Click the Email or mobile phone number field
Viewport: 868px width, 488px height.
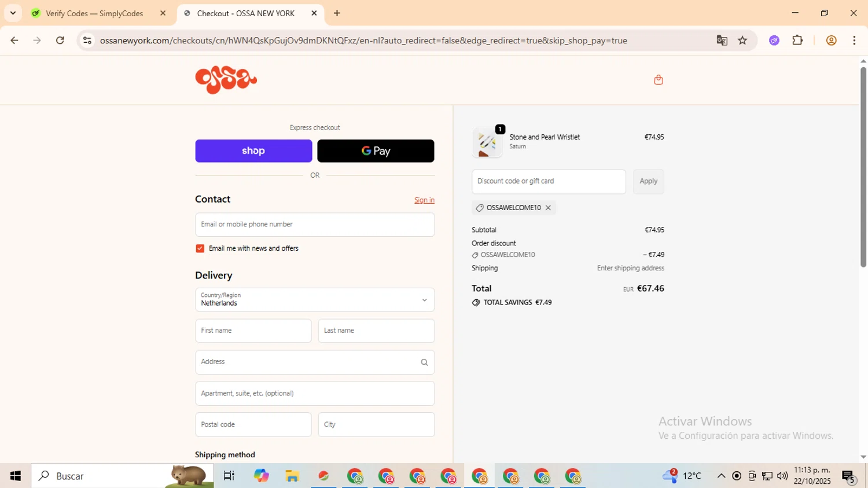pos(315,225)
